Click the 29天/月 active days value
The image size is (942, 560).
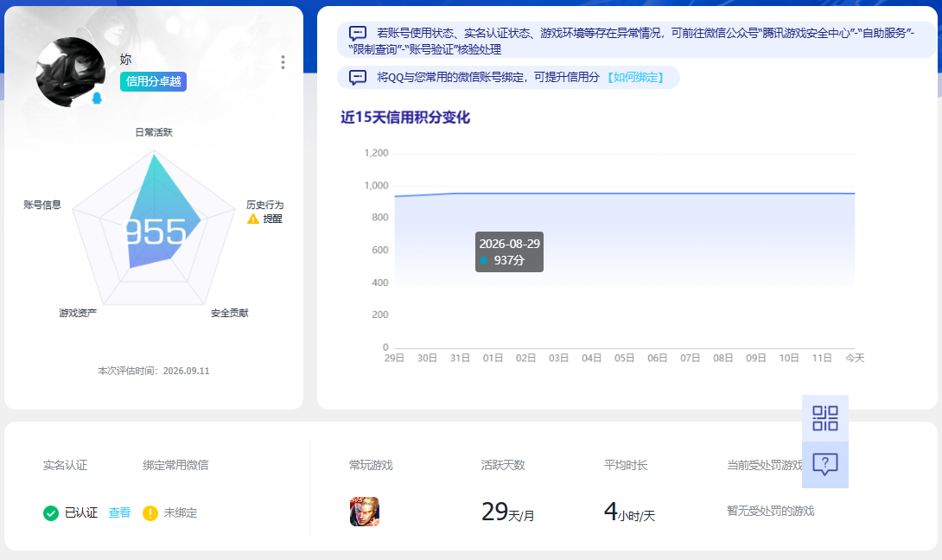pyautogui.click(x=507, y=512)
